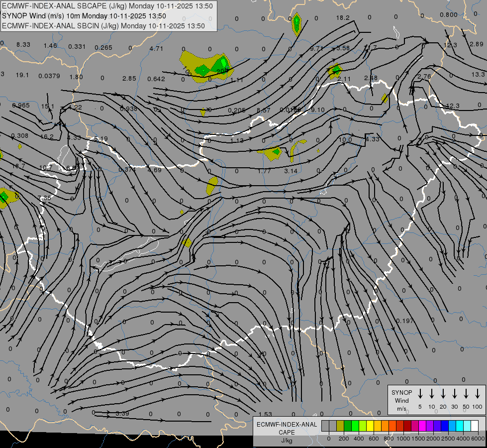Select the olive swatch in CAPE legend

pyautogui.click(x=340, y=426)
